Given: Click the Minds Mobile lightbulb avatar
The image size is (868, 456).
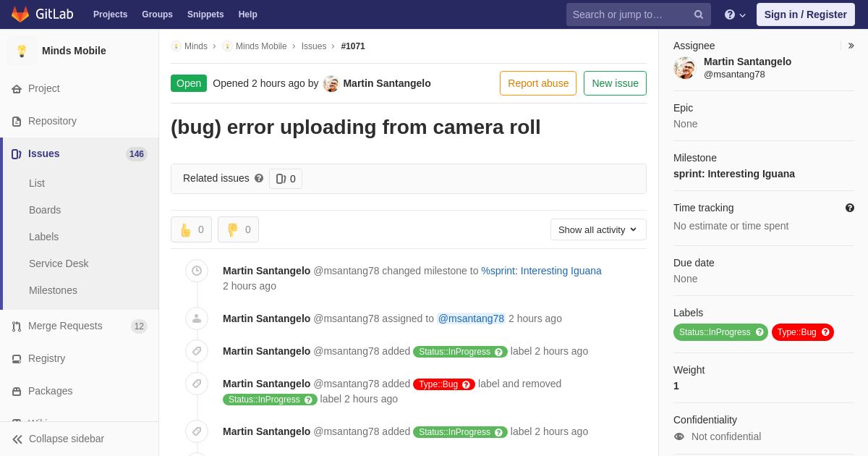Looking at the screenshot, I should click(x=22, y=51).
